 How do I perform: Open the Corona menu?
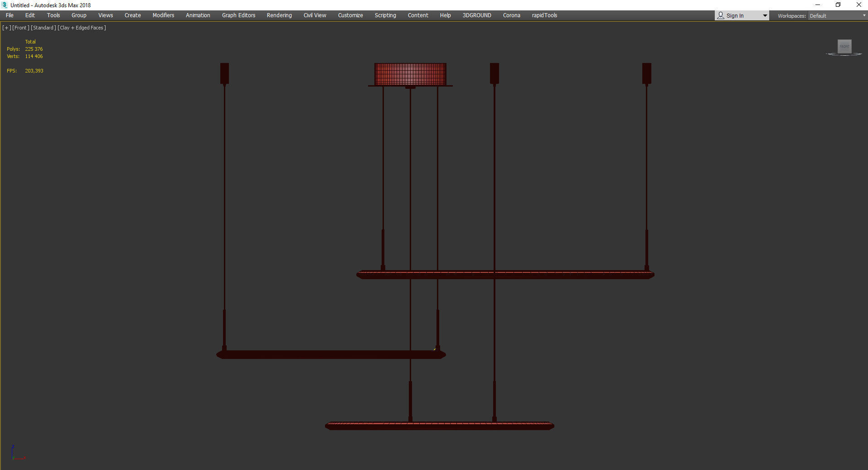coord(512,15)
